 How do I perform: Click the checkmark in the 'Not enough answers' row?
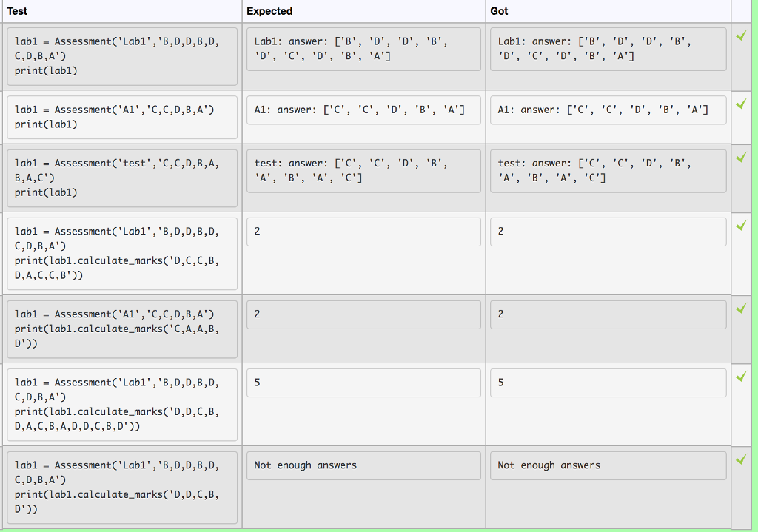click(741, 459)
